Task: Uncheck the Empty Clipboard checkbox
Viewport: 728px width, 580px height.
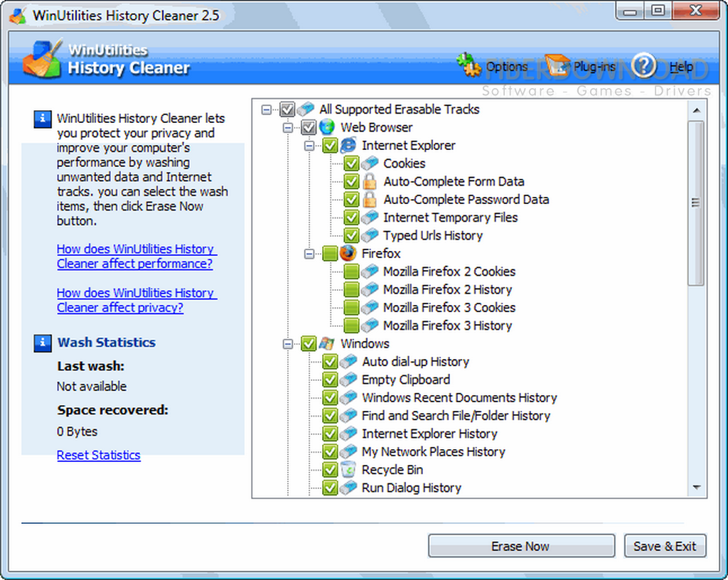Action: (x=330, y=380)
